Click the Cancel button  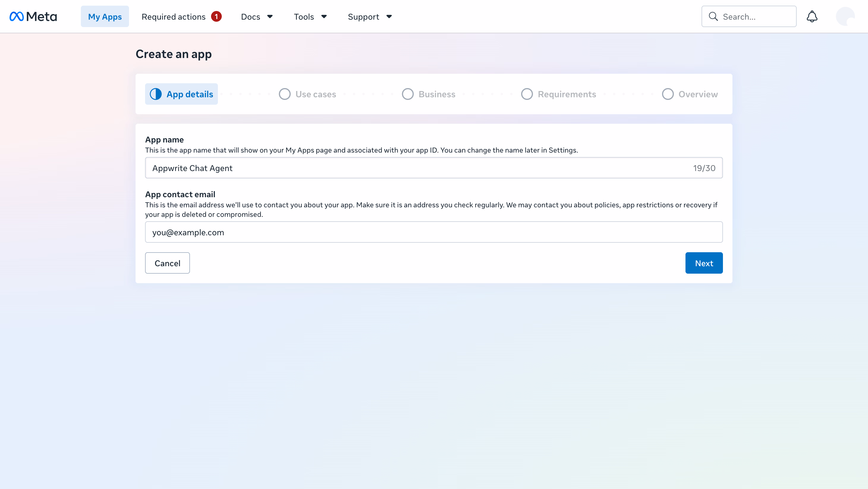[167, 263]
